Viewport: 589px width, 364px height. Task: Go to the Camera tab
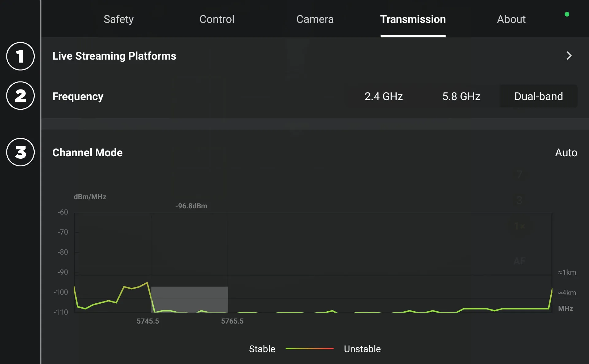pos(315,19)
